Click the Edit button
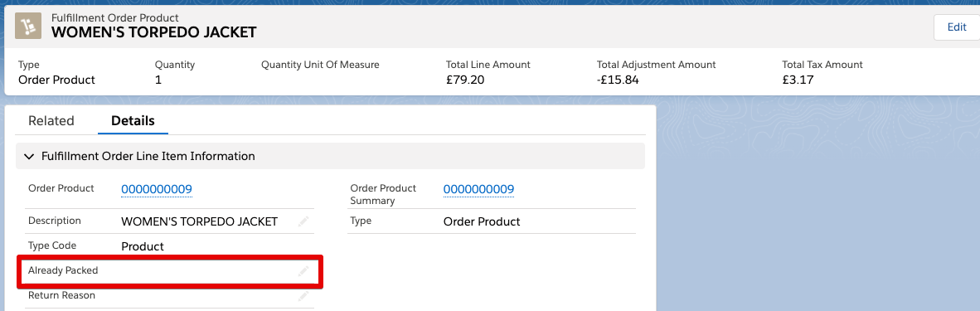The height and width of the screenshot is (311, 980). (x=957, y=27)
